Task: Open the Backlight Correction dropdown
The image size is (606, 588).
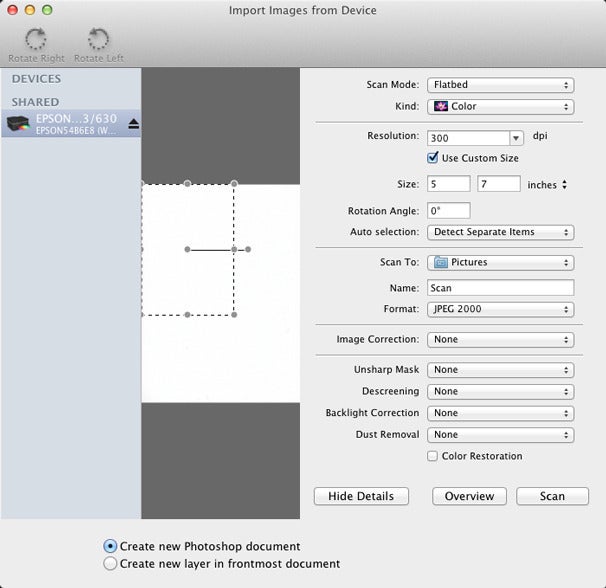Action: coord(500,413)
